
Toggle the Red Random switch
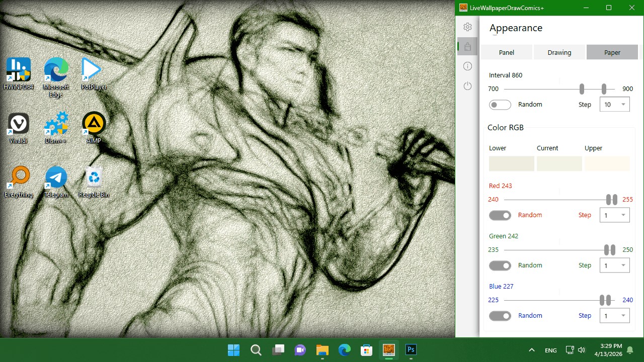500,215
